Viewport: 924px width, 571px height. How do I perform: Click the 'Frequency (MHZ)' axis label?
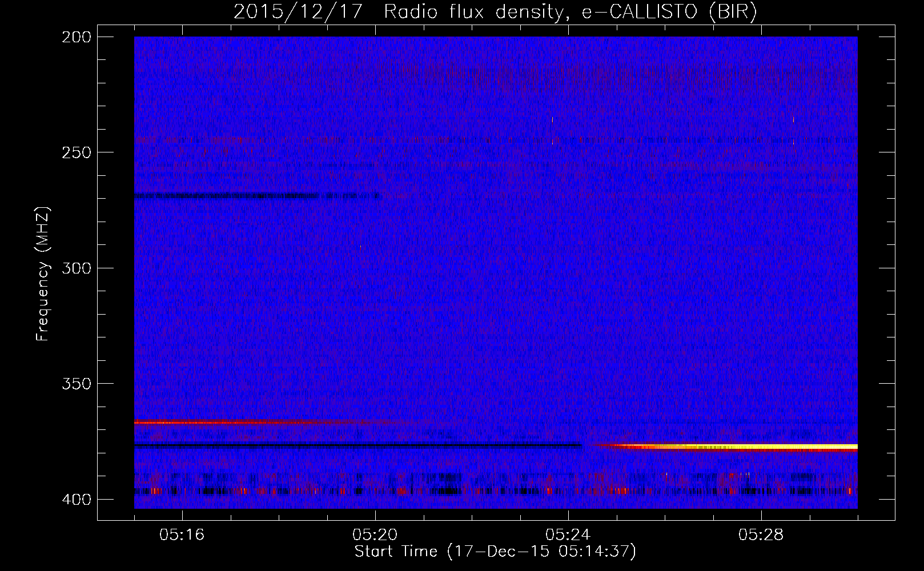tap(43, 274)
